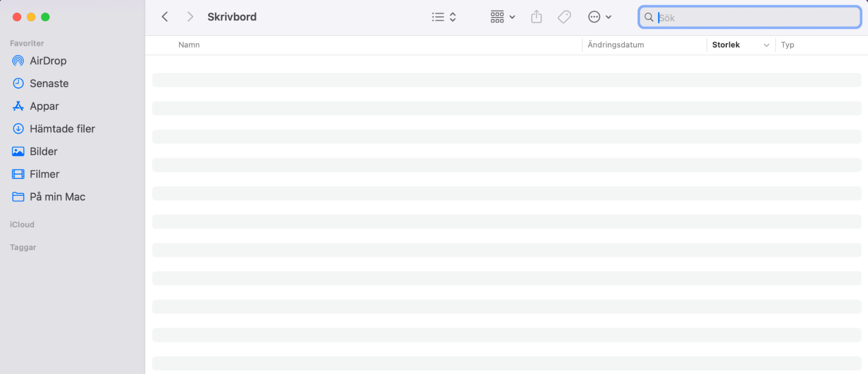The image size is (868, 374).
Task: Open the grouping options dropdown
Action: [x=503, y=17]
